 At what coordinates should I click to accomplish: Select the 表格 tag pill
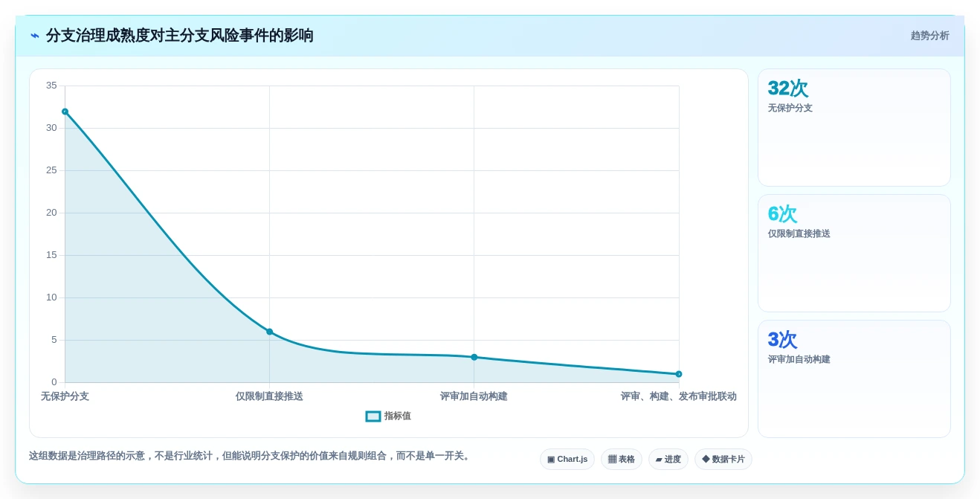622,459
